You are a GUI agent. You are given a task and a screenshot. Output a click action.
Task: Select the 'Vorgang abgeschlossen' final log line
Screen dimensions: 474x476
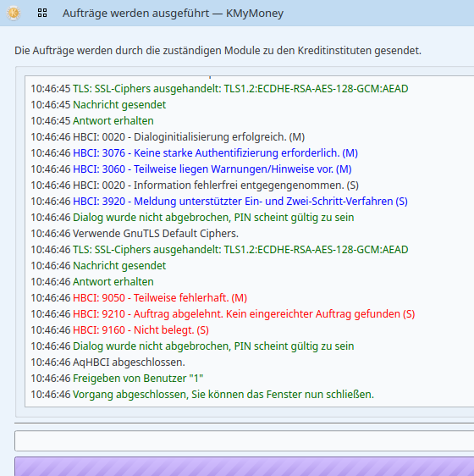pyautogui.click(x=202, y=395)
